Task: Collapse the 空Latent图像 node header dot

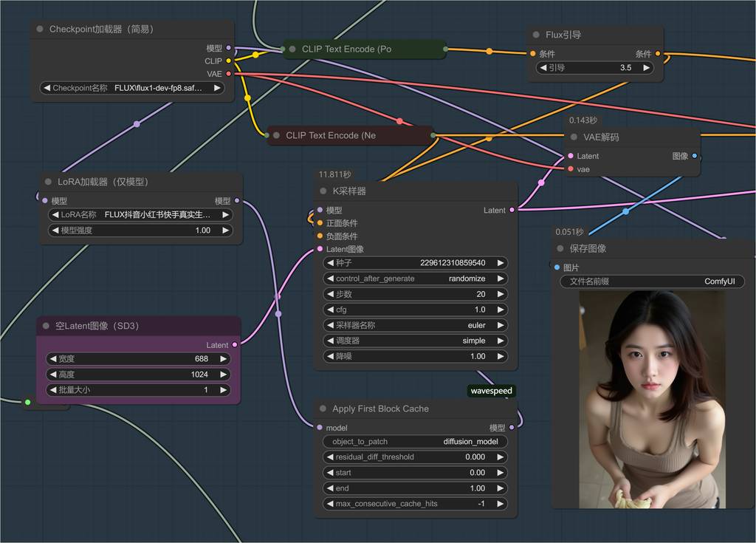Action: click(45, 326)
